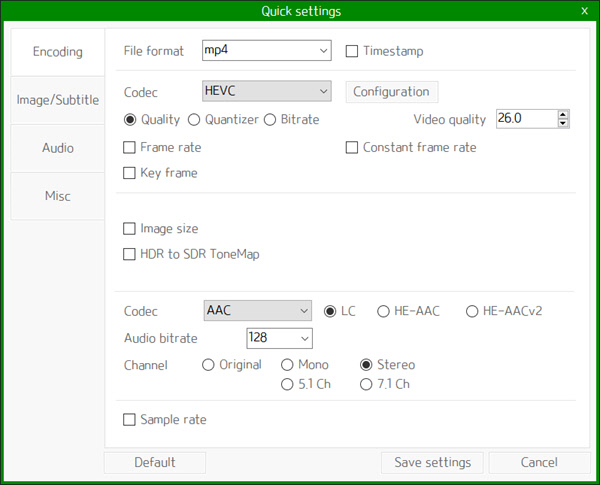Close the Quick settings dialog
This screenshot has height=485, width=600.
click(584, 11)
